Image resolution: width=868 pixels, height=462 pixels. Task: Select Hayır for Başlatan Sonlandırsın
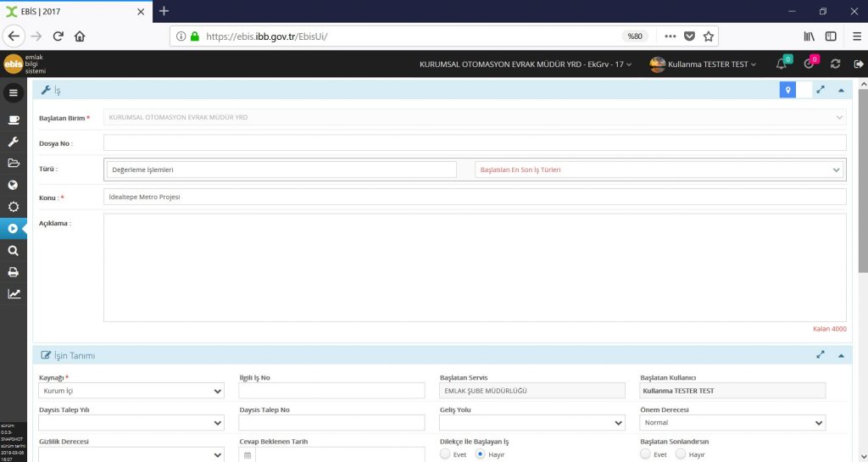681,454
